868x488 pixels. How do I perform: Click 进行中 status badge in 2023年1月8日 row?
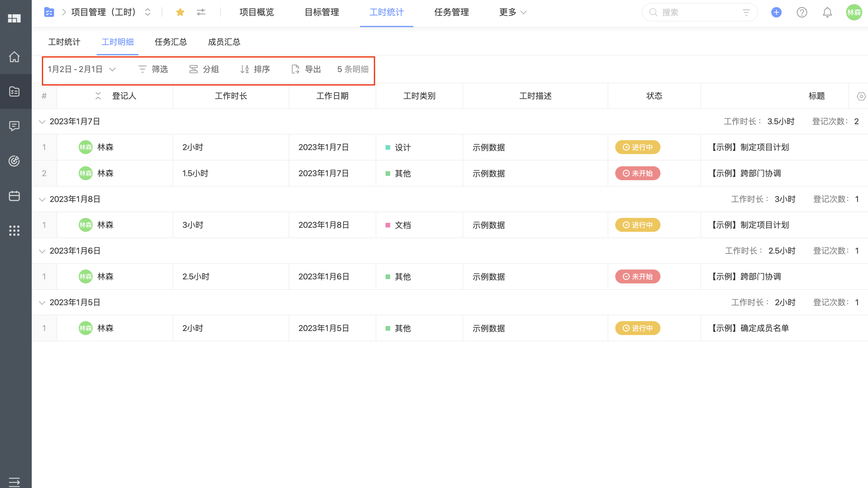click(x=638, y=225)
